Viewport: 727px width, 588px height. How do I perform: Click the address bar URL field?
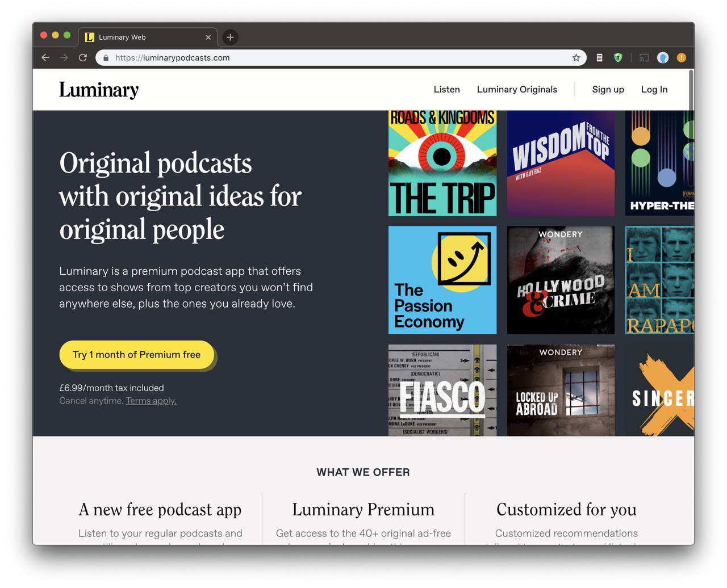(x=341, y=58)
